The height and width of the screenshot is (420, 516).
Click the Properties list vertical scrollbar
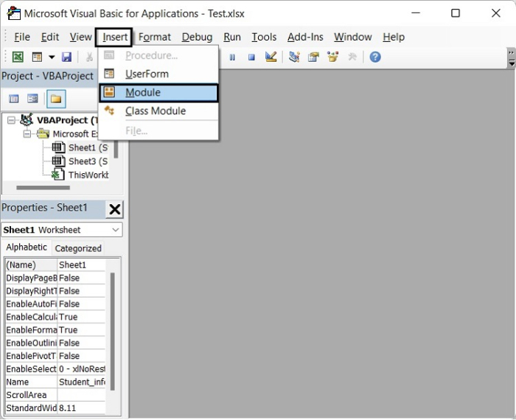pos(112,332)
